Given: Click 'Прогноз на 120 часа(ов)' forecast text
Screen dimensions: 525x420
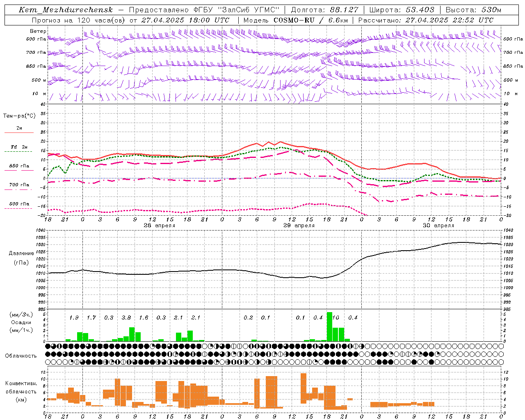Looking at the screenshot, I should [x=79, y=20].
